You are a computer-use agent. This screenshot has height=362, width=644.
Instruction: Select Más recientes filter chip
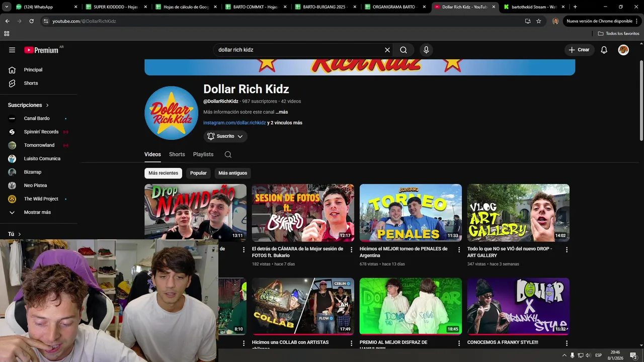pos(163,173)
